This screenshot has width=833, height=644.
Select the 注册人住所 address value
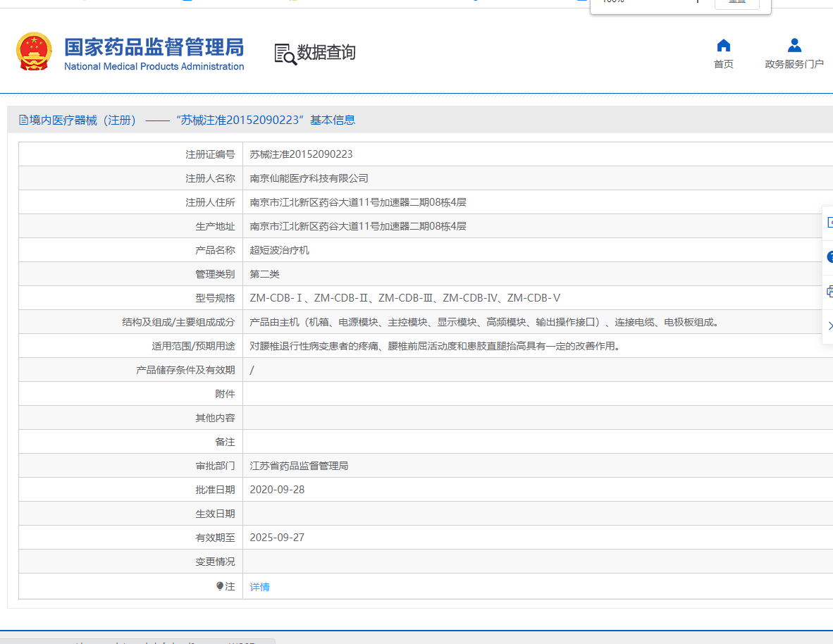[358, 202]
